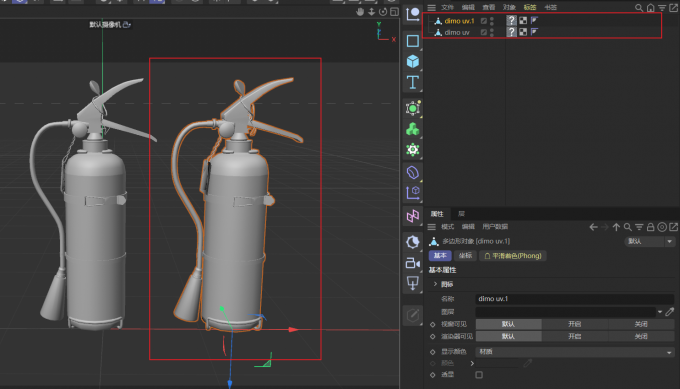The width and height of the screenshot is (680, 389).
Task: Open the green gear effector icon
Action: pyautogui.click(x=412, y=150)
